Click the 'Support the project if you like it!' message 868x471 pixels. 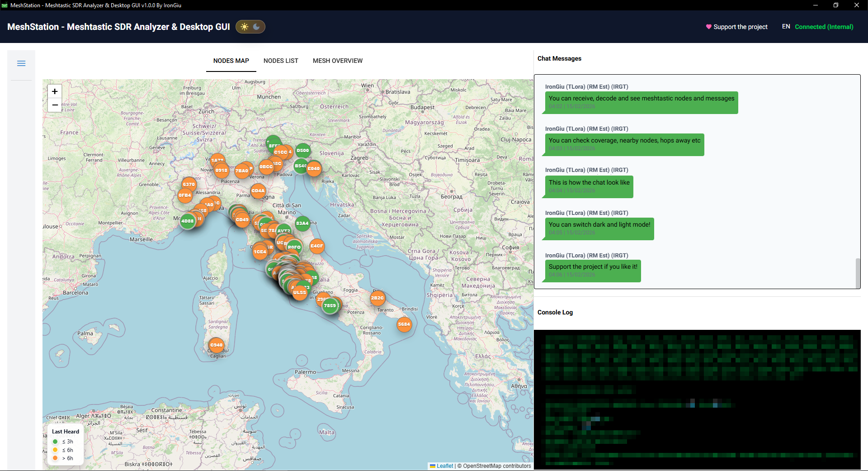593,267
